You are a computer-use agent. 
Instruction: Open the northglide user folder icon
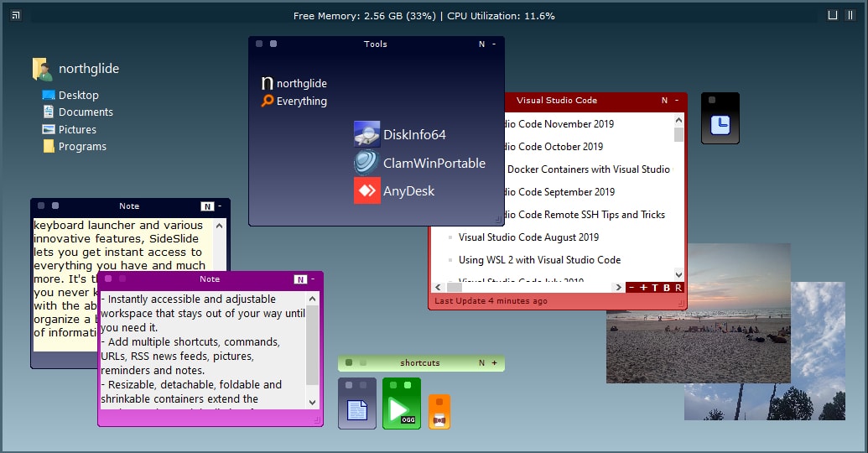[x=42, y=69]
